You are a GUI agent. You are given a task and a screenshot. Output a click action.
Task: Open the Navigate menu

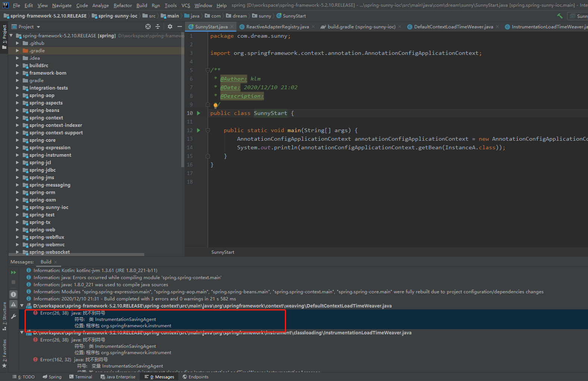coord(62,5)
